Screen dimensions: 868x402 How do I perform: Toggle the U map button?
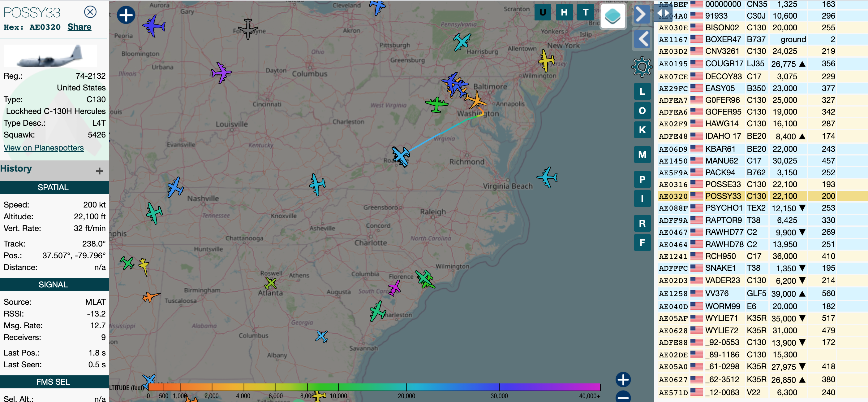pyautogui.click(x=543, y=12)
